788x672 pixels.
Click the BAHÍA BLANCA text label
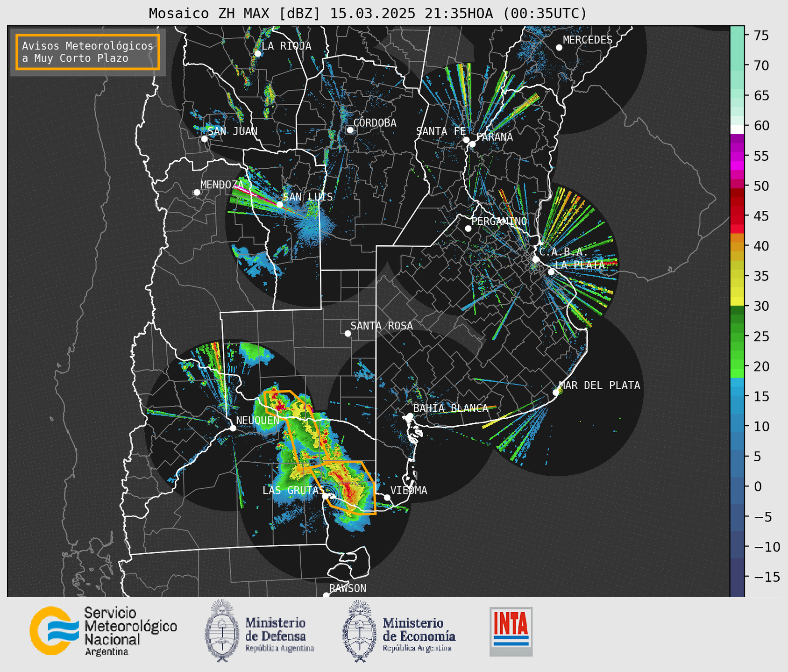point(451,408)
